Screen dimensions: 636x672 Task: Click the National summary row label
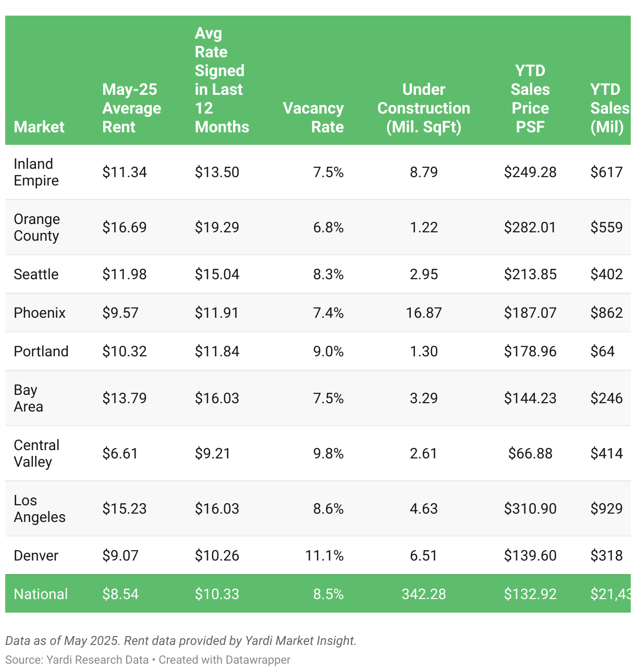tap(41, 594)
